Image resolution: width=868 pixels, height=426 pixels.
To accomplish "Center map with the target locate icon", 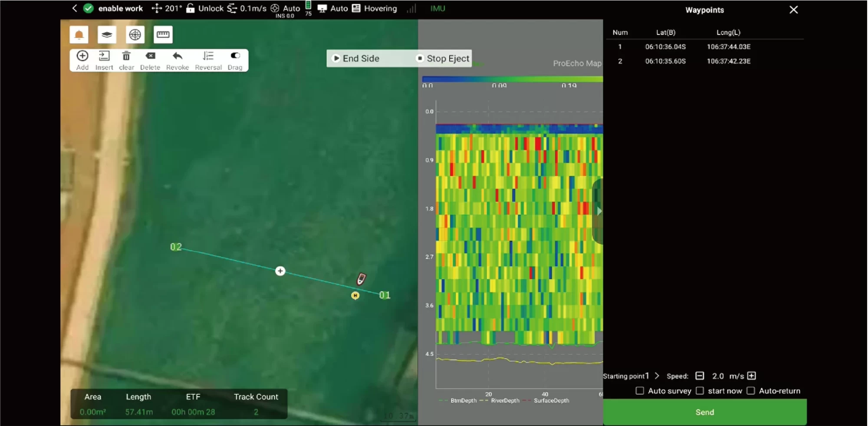I will pyautogui.click(x=135, y=35).
